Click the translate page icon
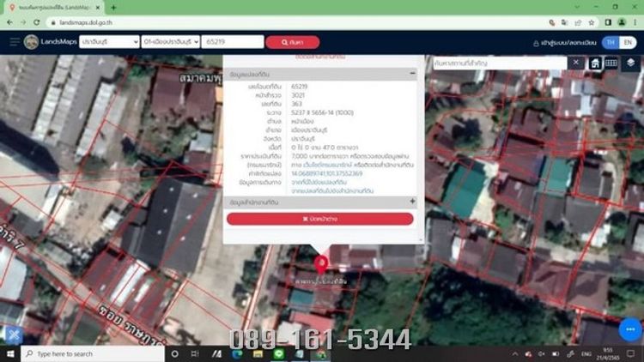The width and height of the screenshot is (644, 362). [x=565, y=22]
